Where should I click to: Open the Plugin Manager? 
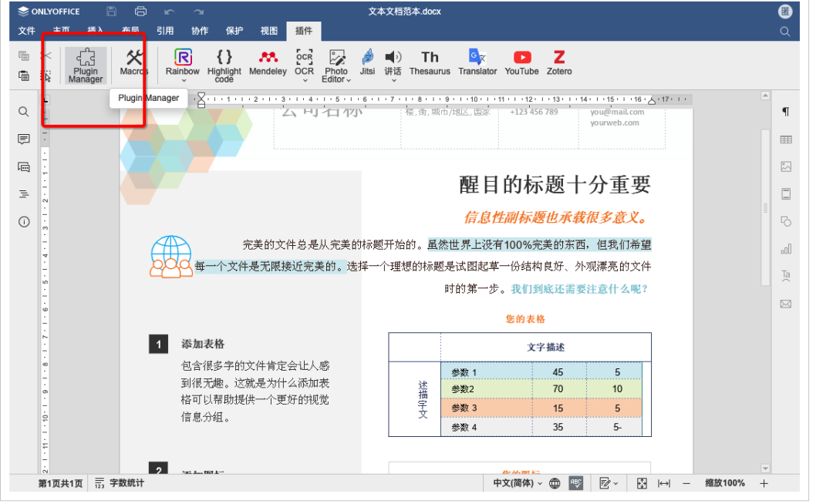pyautogui.click(x=86, y=64)
